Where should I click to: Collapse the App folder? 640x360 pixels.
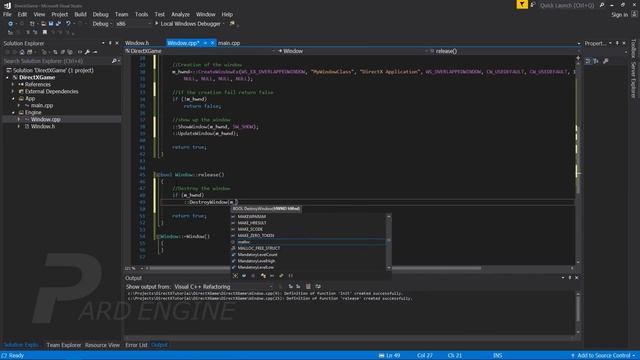point(13,98)
